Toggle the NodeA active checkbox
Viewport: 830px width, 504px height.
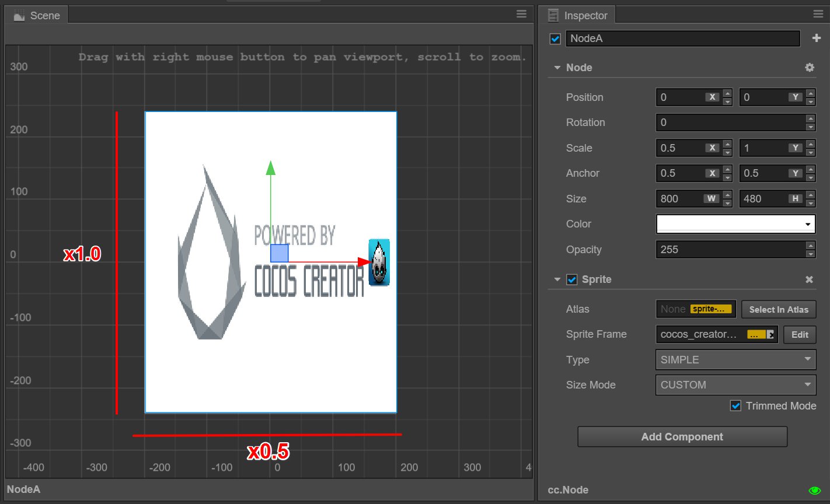pyautogui.click(x=555, y=39)
